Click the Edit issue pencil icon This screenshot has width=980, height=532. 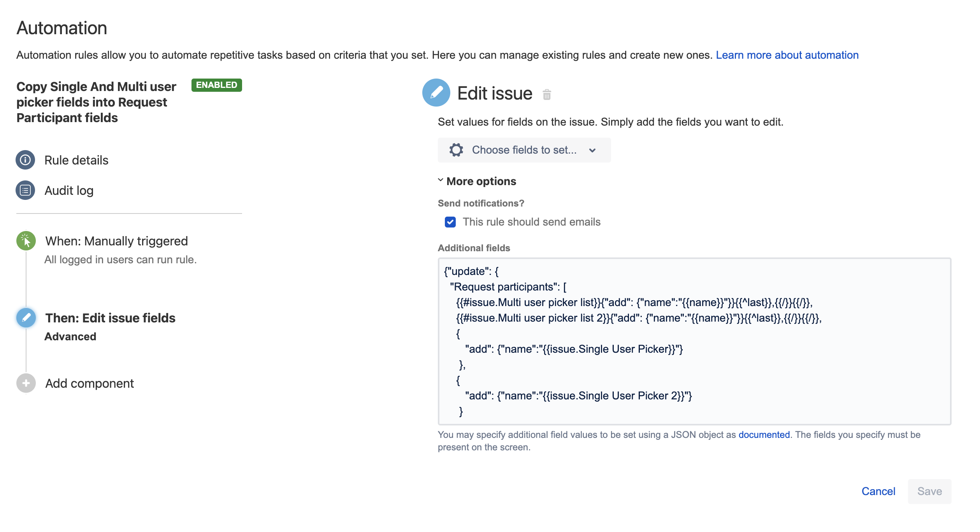[x=435, y=93]
